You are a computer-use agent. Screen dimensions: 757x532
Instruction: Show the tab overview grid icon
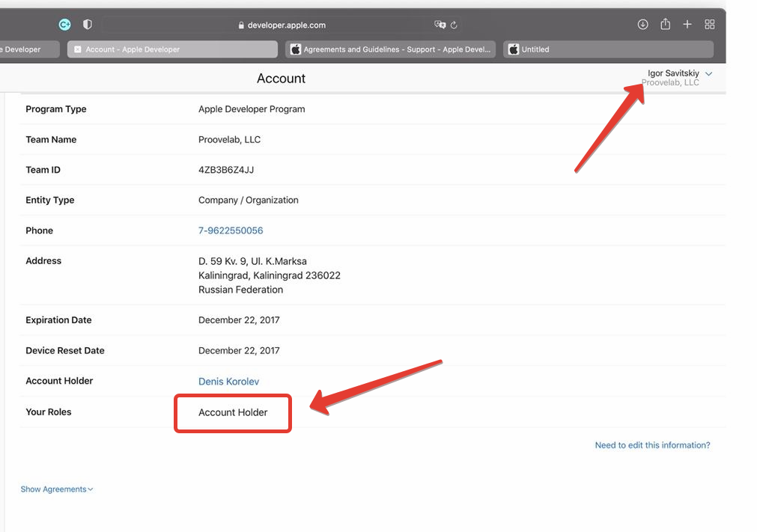click(710, 25)
